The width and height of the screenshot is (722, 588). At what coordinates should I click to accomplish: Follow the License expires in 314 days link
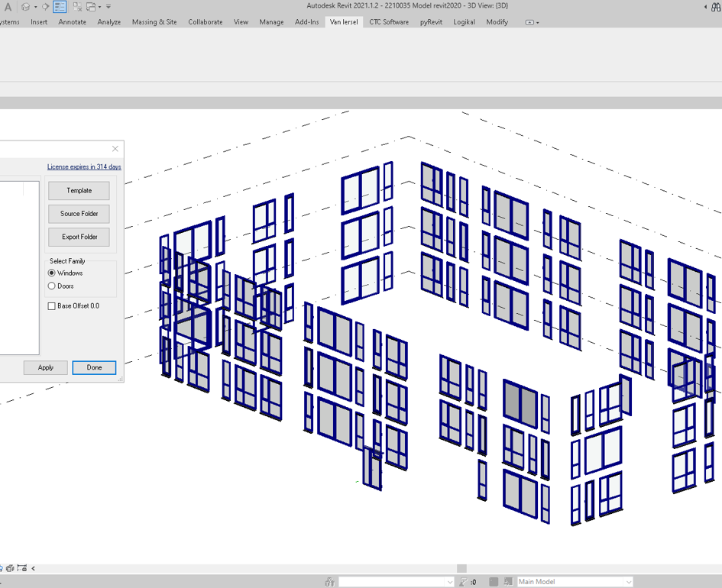[x=84, y=166]
